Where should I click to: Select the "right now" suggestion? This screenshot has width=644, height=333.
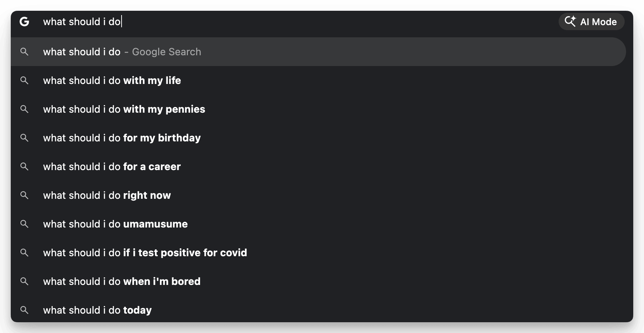tap(107, 196)
